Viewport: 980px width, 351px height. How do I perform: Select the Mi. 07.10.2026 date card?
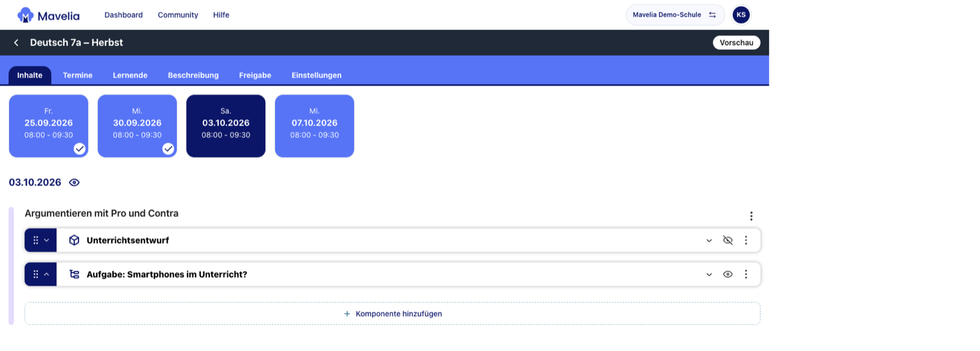click(x=314, y=126)
